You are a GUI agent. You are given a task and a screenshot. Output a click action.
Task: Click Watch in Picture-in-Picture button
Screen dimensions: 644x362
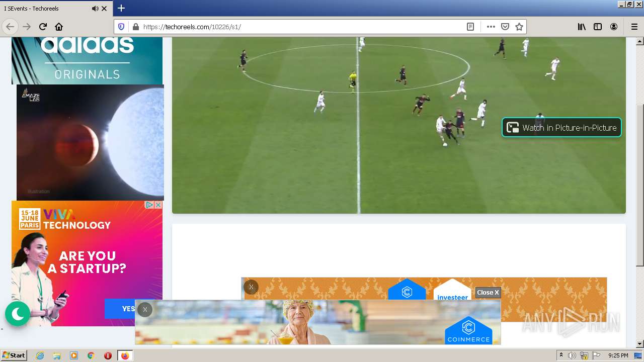click(x=561, y=128)
